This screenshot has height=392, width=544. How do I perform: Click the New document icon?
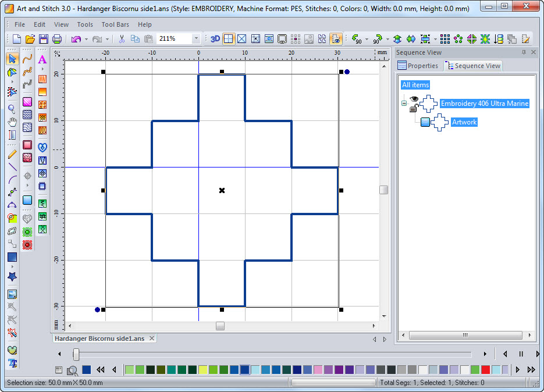tap(17, 39)
